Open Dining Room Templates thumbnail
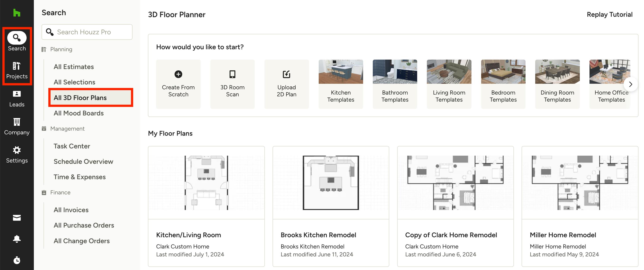This screenshot has width=644, height=270. pyautogui.click(x=557, y=72)
